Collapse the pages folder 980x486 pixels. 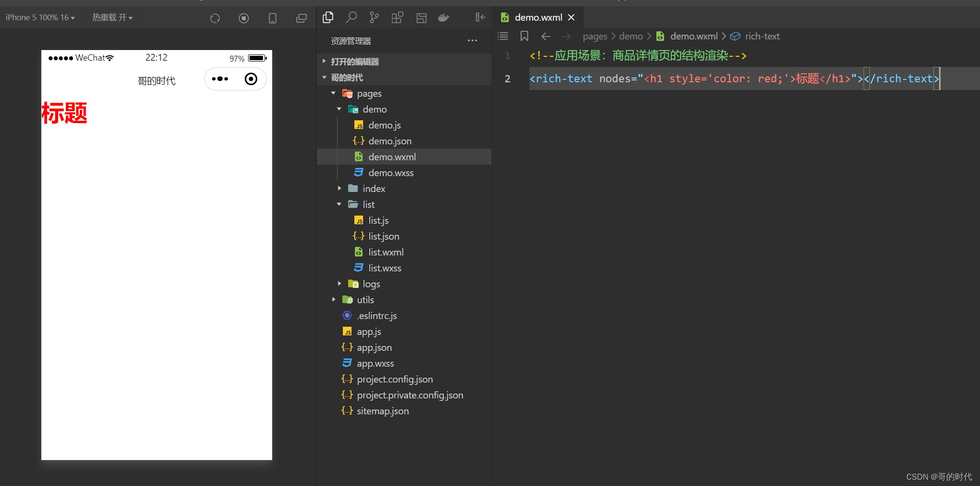click(x=404, y=93)
